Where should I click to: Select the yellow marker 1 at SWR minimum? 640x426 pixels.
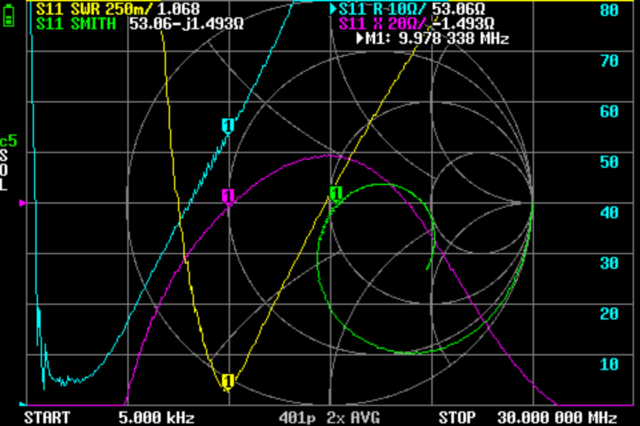(228, 380)
